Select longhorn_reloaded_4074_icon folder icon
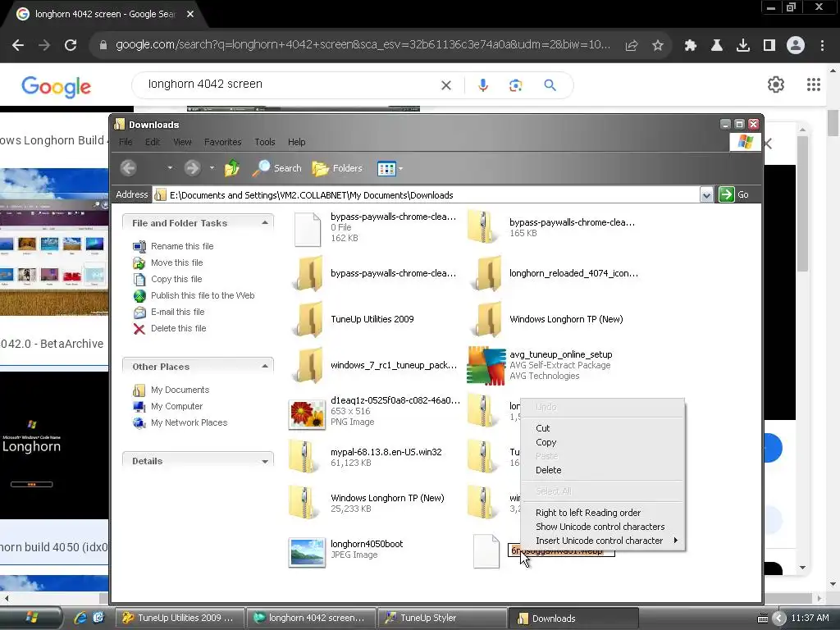This screenshot has width=840, height=630. (x=487, y=273)
